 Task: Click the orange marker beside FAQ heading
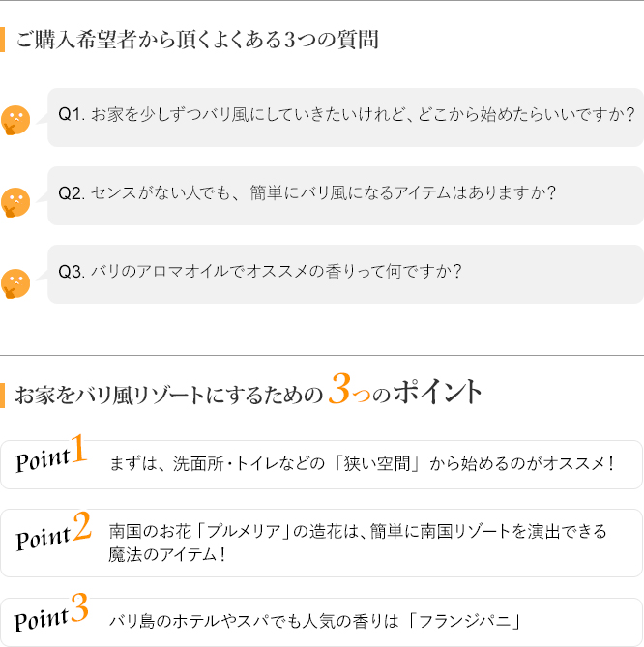point(2,40)
